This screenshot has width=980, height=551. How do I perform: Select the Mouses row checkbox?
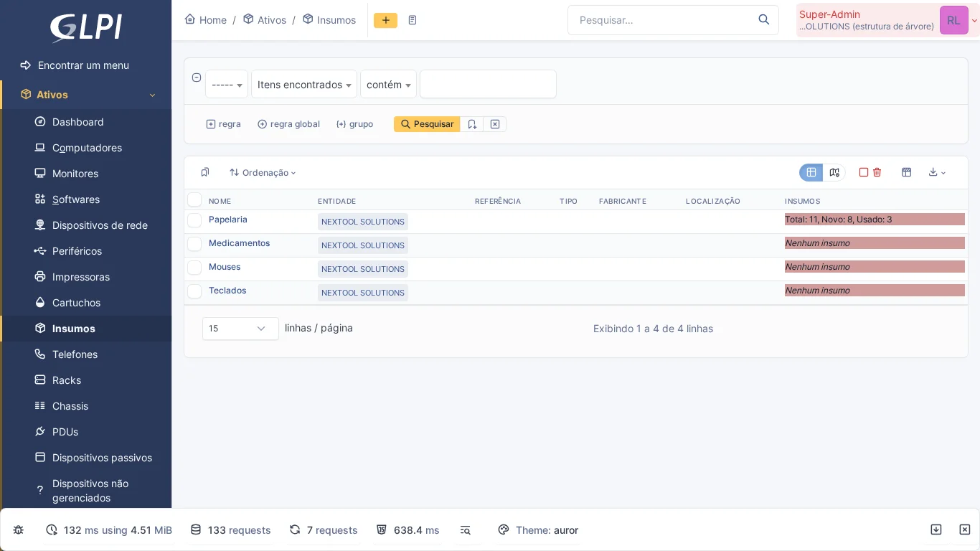pyautogui.click(x=194, y=268)
